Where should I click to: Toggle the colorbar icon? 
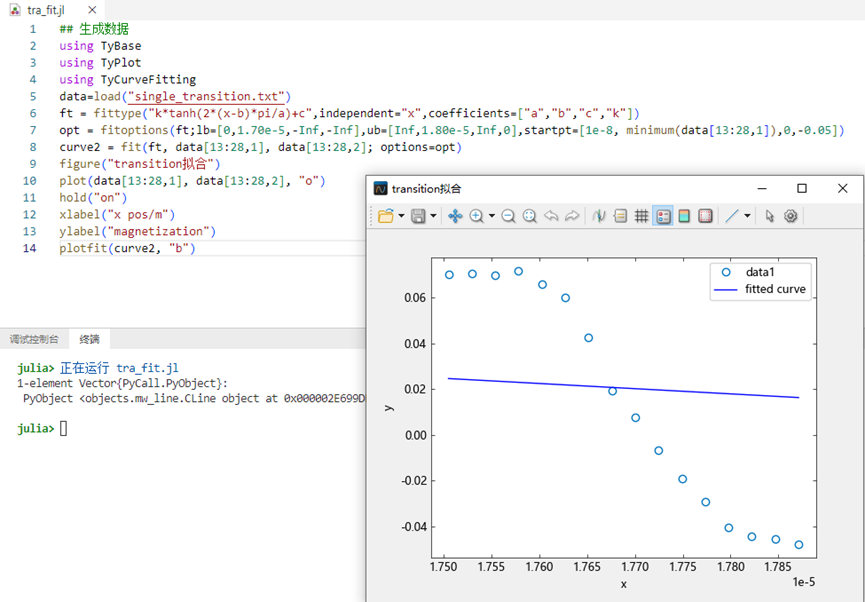[x=684, y=216]
